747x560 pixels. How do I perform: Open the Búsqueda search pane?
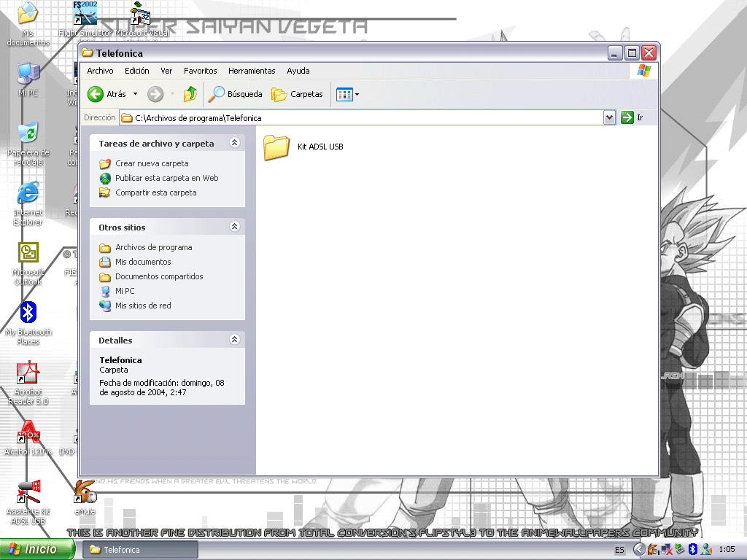(236, 94)
